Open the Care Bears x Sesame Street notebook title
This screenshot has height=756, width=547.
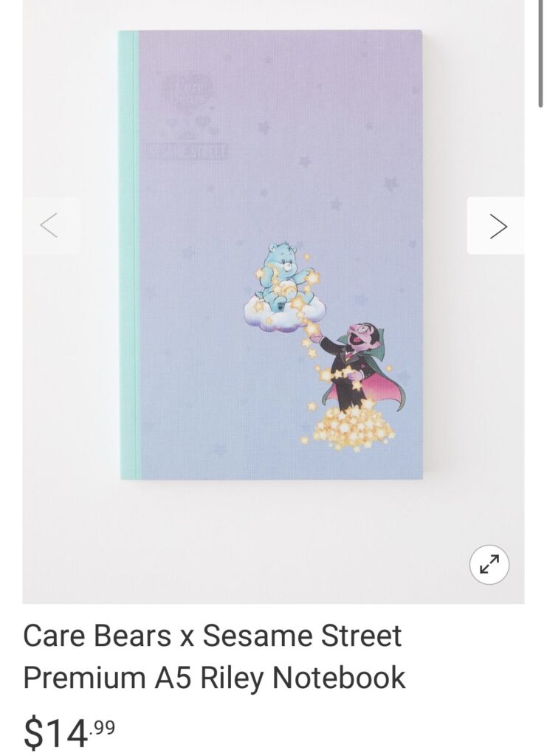point(214,656)
